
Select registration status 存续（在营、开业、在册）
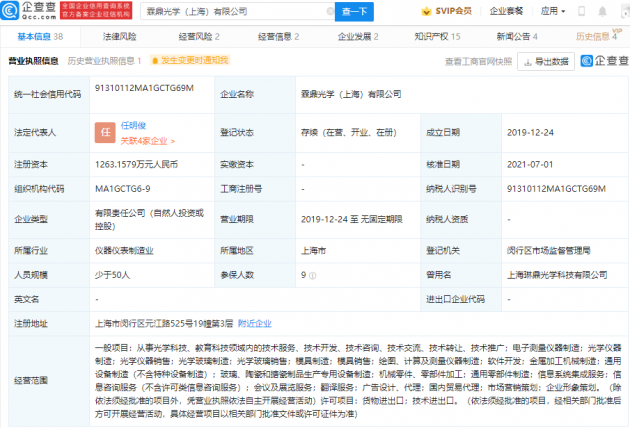pos(349,133)
